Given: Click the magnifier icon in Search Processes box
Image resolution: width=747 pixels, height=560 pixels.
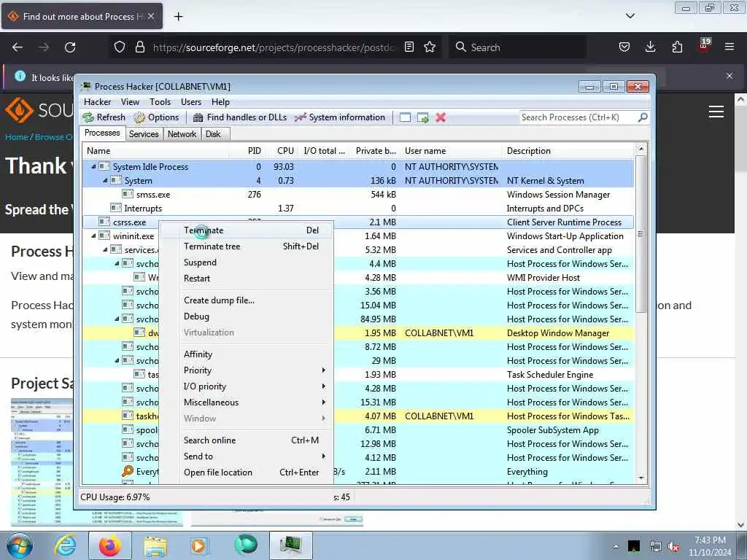Looking at the screenshot, I should 643,117.
